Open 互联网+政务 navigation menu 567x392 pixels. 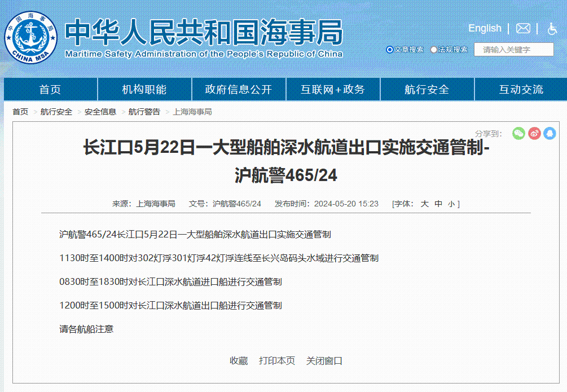[x=332, y=89]
